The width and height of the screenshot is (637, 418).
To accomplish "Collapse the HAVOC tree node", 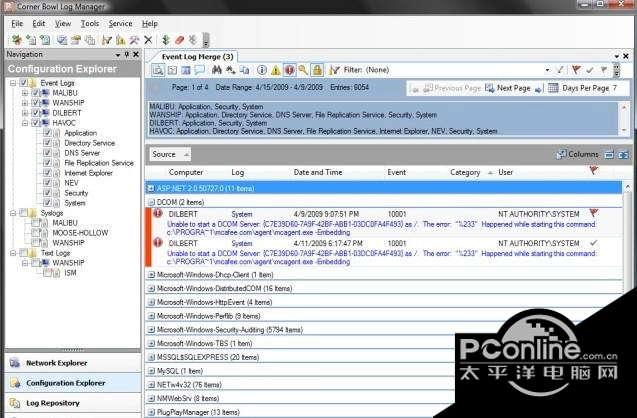I will pyautogui.click(x=25, y=123).
